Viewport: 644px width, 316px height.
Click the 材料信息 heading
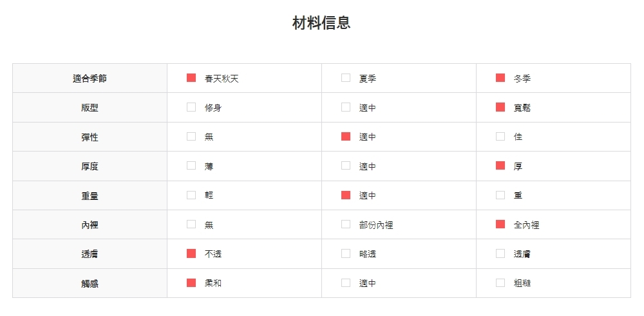321,23
